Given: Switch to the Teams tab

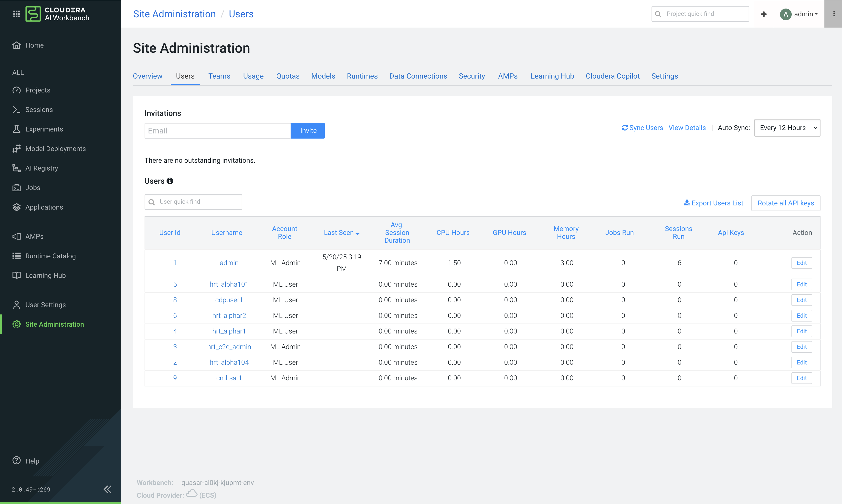Looking at the screenshot, I should click(219, 76).
